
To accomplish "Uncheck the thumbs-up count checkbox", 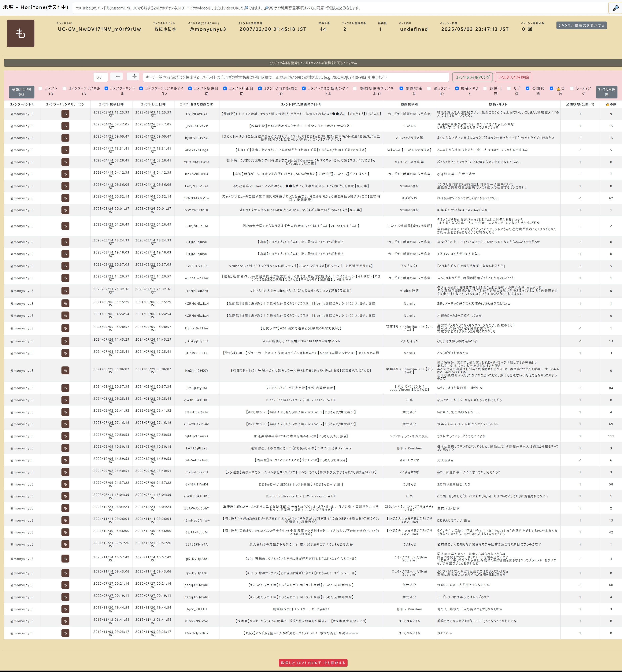I will [x=552, y=88].
